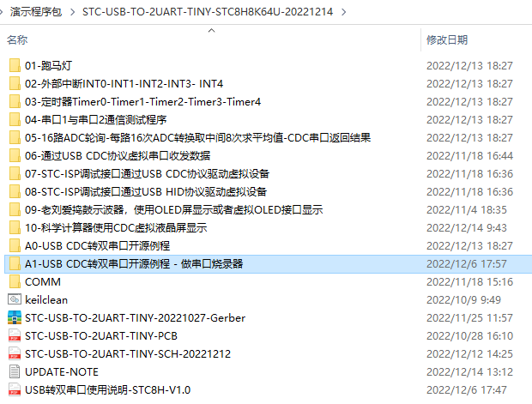Open the UPDATE-NOTE text file icon
This screenshot has width=532, height=404.
[15, 371]
